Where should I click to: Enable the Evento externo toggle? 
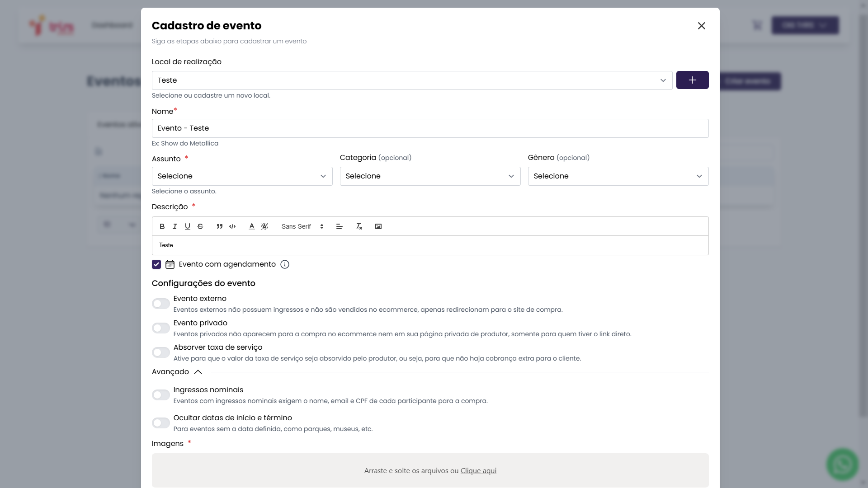[x=161, y=304]
